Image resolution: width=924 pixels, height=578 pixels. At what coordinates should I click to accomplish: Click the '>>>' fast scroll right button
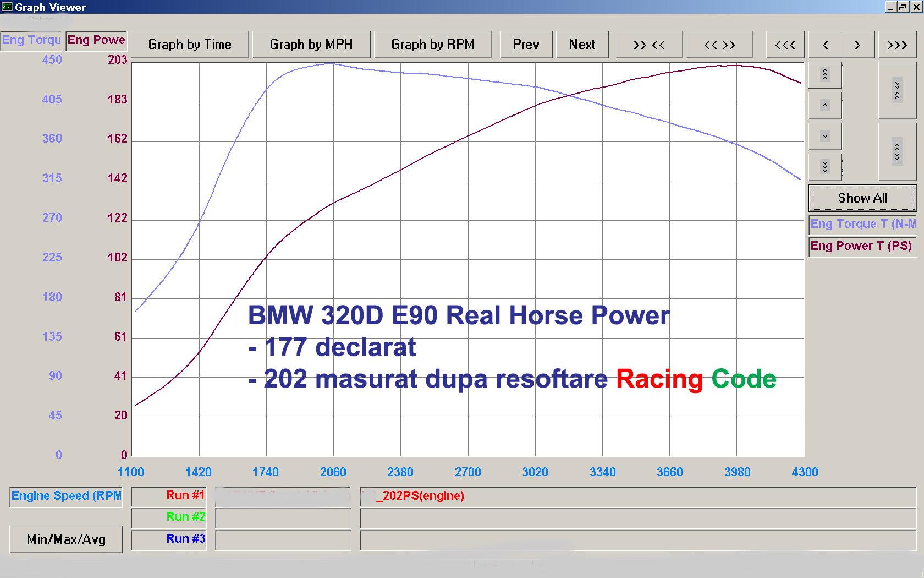897,45
